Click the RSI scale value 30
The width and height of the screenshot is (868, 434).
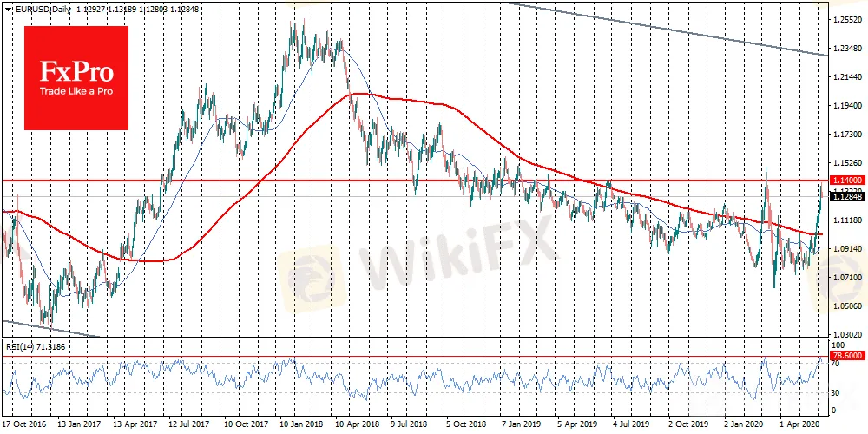(x=837, y=392)
